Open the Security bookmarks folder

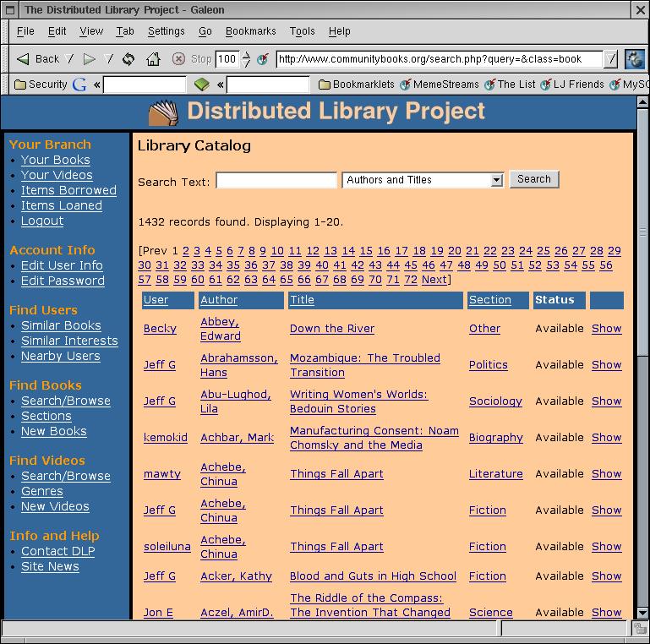[41, 85]
